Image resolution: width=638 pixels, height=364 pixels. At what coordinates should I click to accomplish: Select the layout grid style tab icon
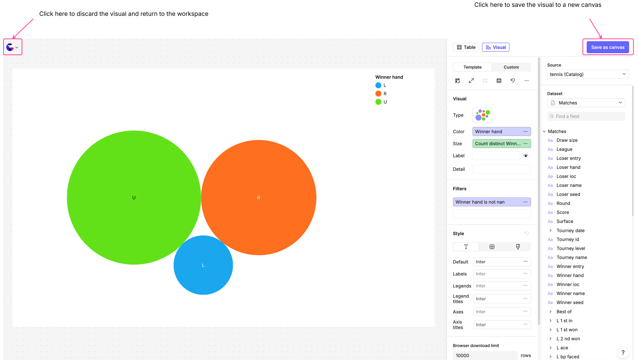pyautogui.click(x=492, y=247)
